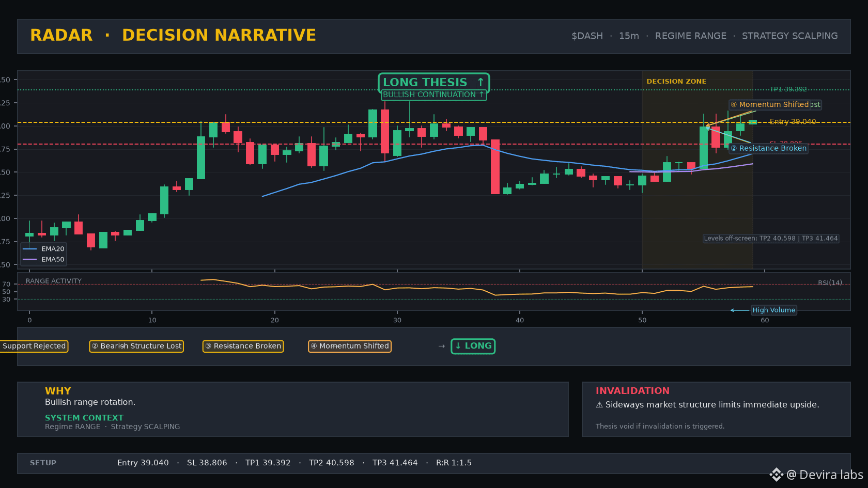Click R:R 1:1.5 in the setup bar

[454, 463]
